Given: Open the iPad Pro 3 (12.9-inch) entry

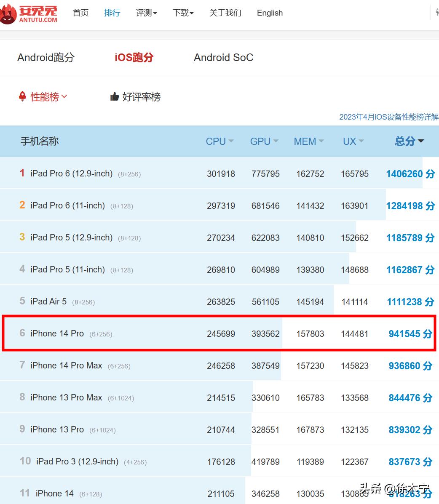Looking at the screenshot, I should click(78, 461).
